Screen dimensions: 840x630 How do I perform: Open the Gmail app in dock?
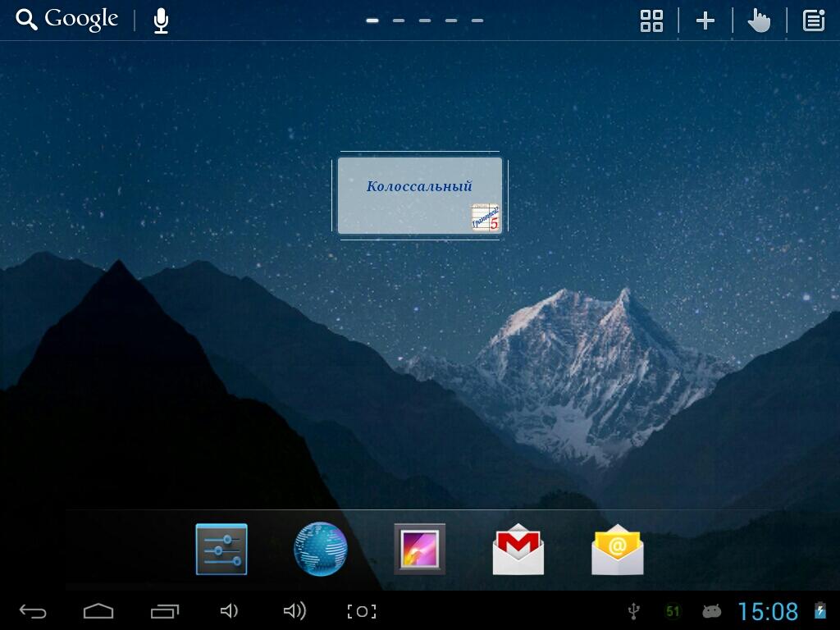518,549
